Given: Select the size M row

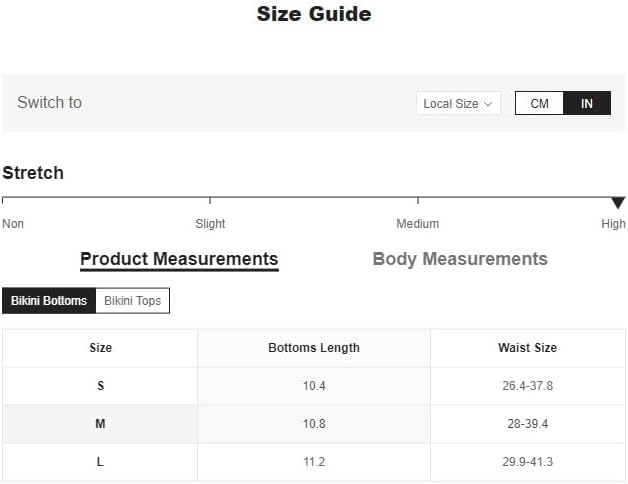Looking at the screenshot, I should (100, 424).
